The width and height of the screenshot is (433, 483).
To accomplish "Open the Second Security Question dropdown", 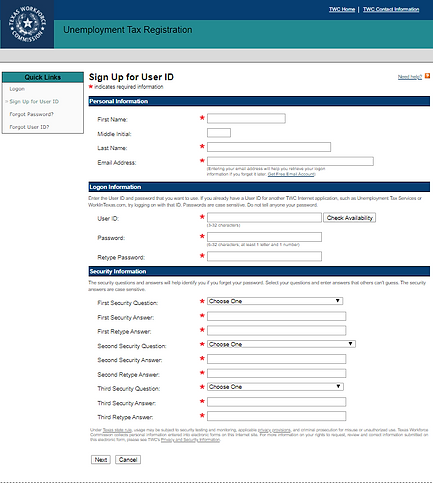I will 281,344.
